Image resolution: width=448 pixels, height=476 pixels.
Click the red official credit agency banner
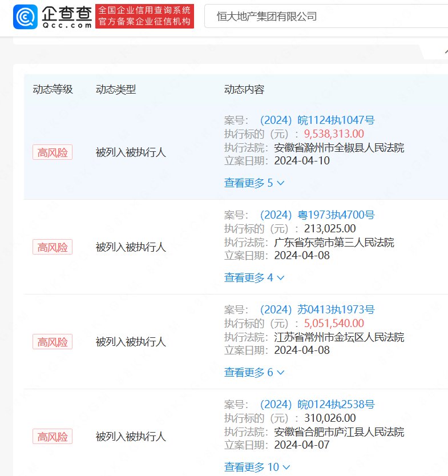coord(144,17)
